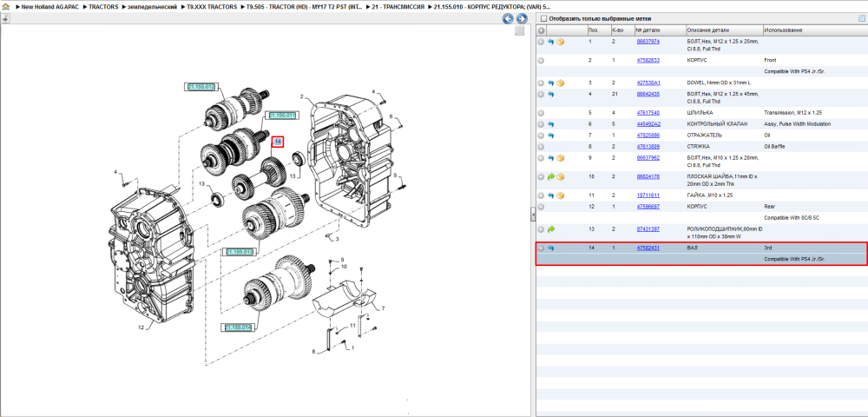Click blue arrow icon for ОТРАЖАТЕЛЬ row
Screen dimensions: 868x417
[551, 136]
